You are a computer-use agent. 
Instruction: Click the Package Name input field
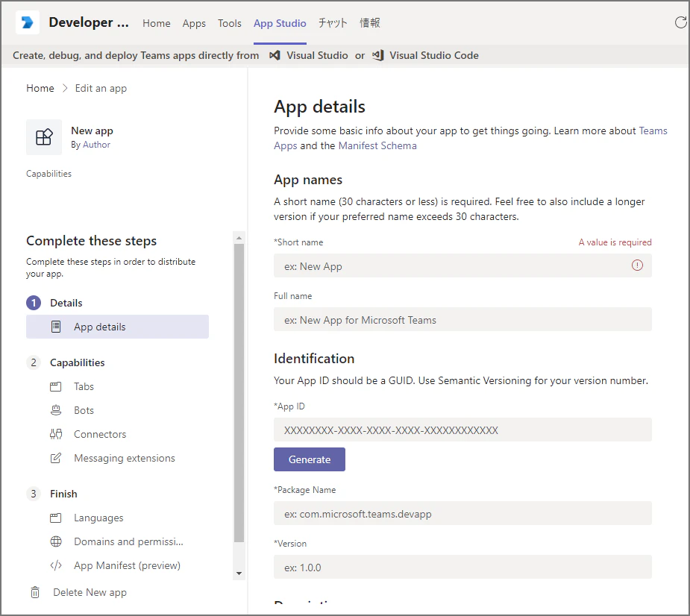[462, 513]
